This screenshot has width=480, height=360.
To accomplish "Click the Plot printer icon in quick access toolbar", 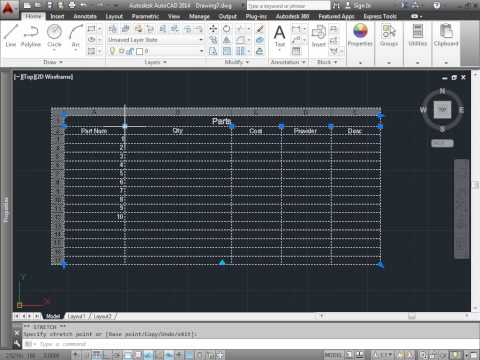I will click(x=72, y=5).
